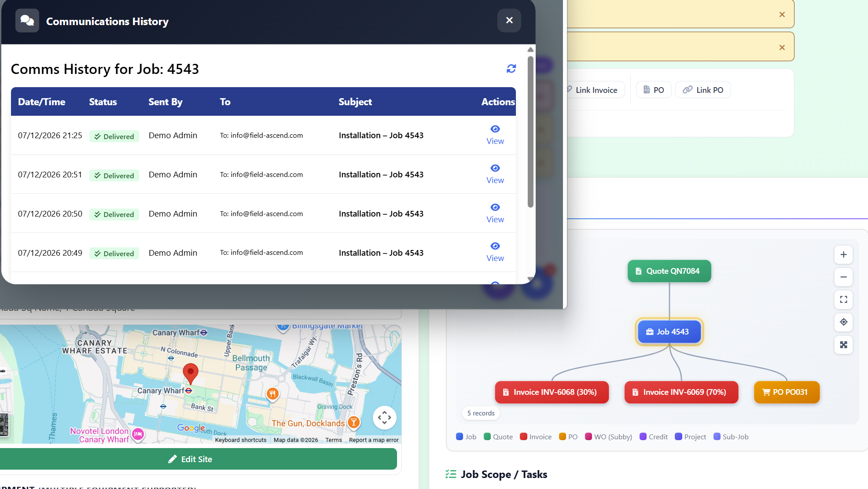This screenshot has height=489, width=868.
Task: Click the Subject column header
Action: click(x=355, y=102)
